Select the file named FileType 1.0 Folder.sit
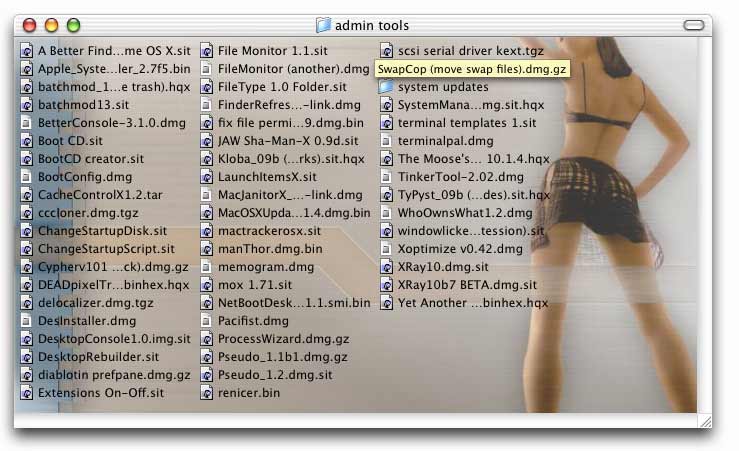The height and width of the screenshot is (451, 739). coord(282,87)
